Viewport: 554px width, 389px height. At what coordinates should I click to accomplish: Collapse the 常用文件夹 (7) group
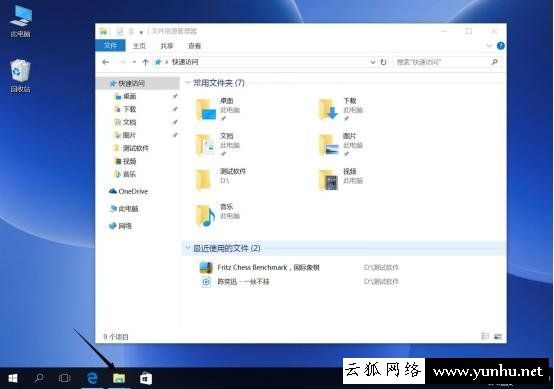tap(188, 83)
